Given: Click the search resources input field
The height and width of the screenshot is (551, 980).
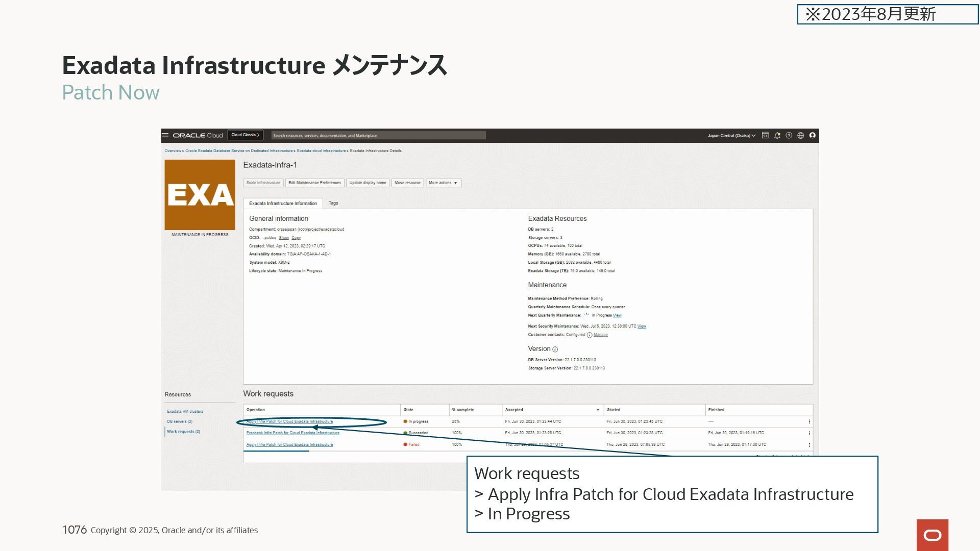Looking at the screenshot, I should click(x=378, y=136).
